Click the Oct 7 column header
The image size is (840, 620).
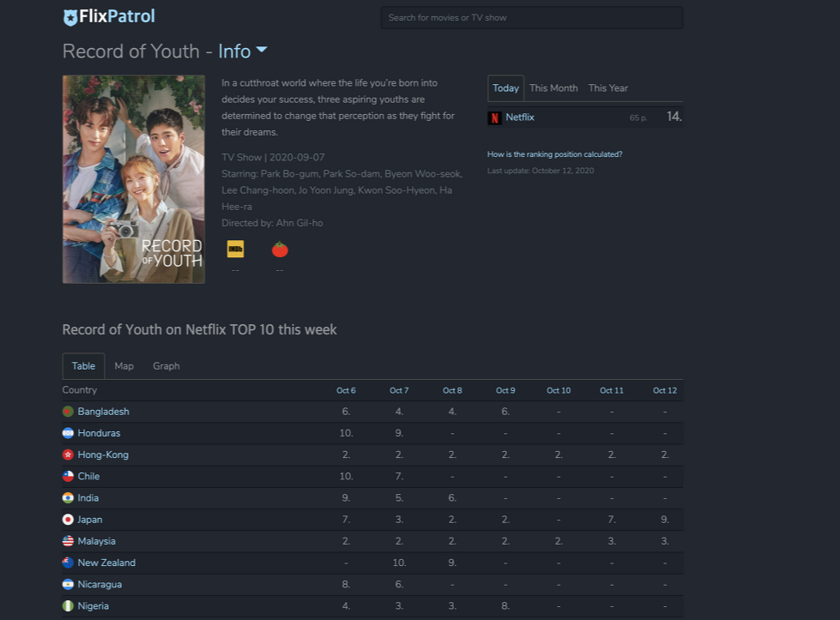(399, 390)
